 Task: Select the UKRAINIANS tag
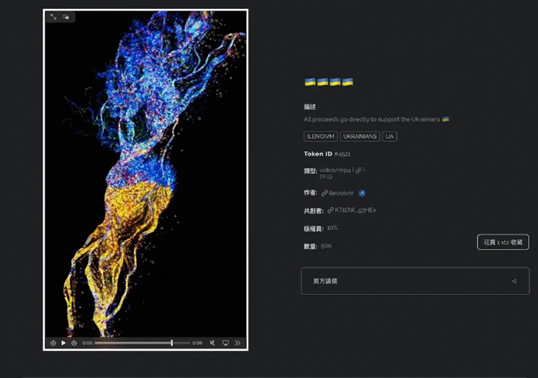pyautogui.click(x=360, y=137)
